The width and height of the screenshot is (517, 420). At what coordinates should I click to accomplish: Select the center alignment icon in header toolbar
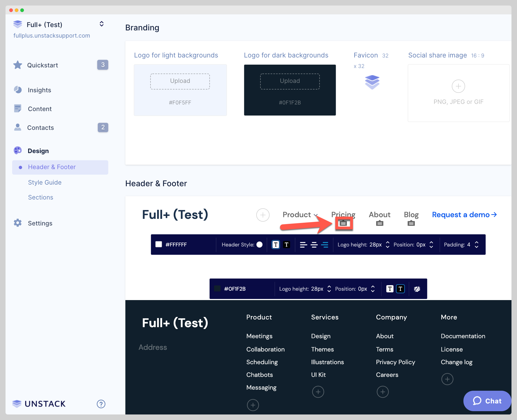pos(314,245)
